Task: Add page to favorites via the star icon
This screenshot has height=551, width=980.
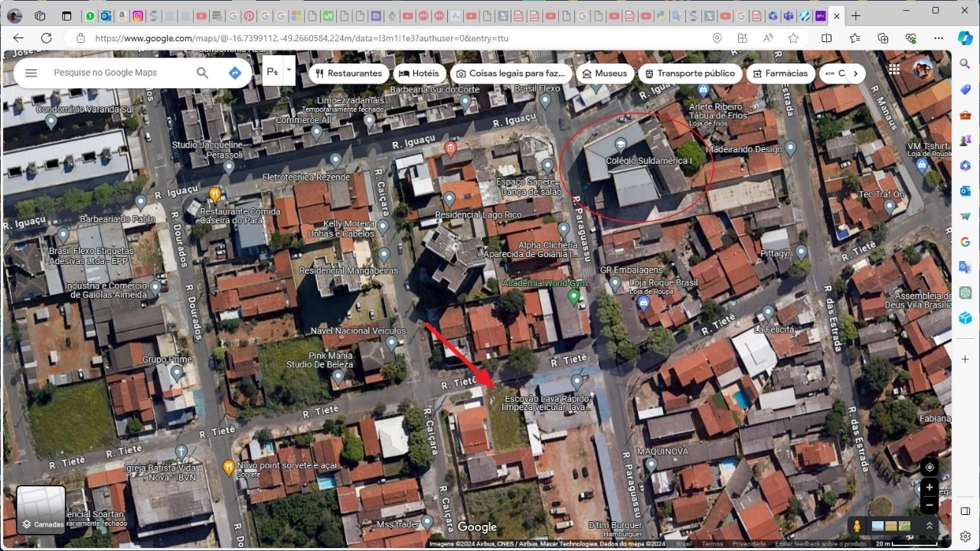Action: pos(794,38)
